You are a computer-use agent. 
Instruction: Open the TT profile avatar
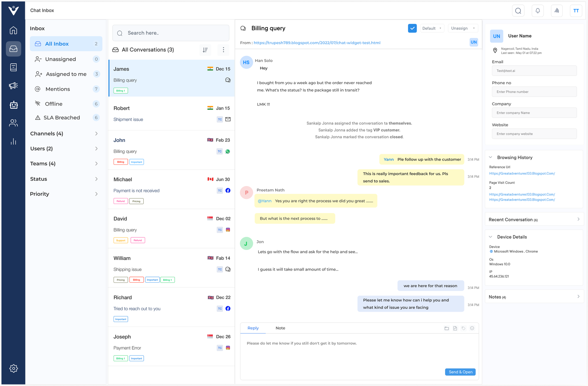click(x=576, y=11)
